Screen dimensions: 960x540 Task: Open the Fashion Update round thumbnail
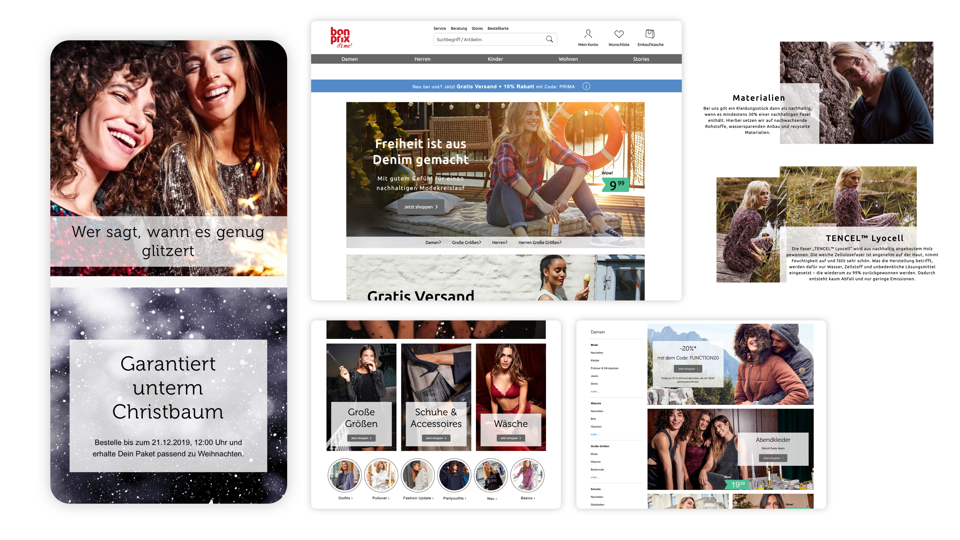coord(418,475)
